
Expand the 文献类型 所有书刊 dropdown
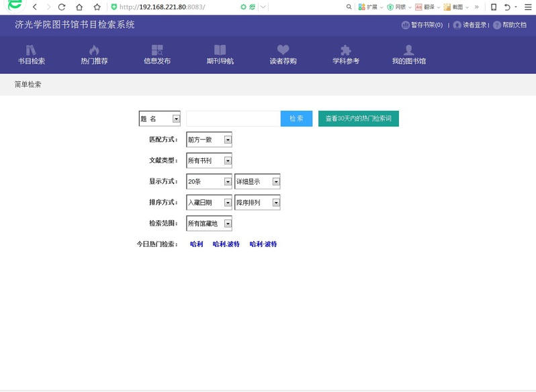pyautogui.click(x=228, y=160)
